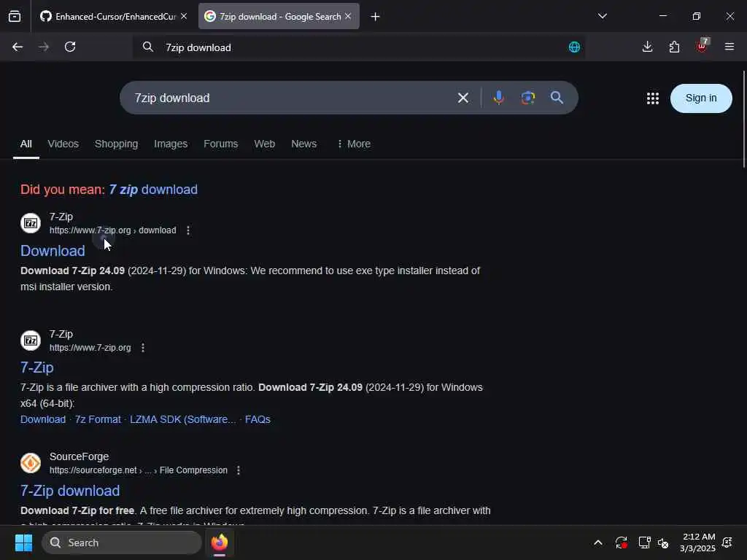This screenshot has height=560, width=747.
Task: Open the Firefox hamburger menu
Action: pos(729,47)
